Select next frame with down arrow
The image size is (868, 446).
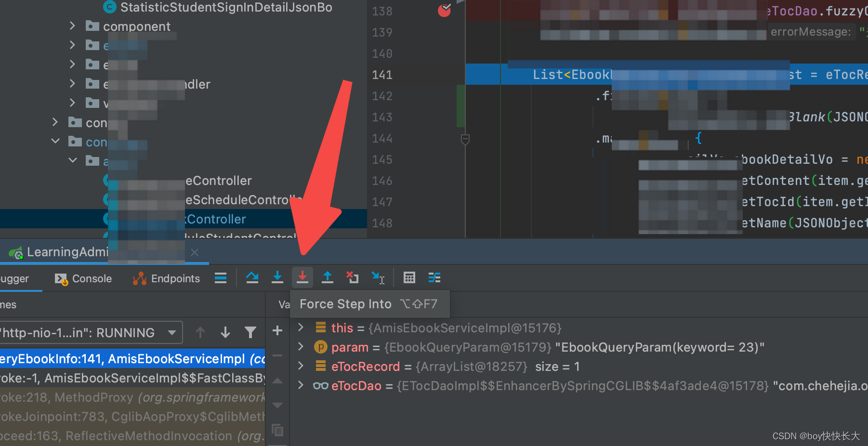pos(225,332)
